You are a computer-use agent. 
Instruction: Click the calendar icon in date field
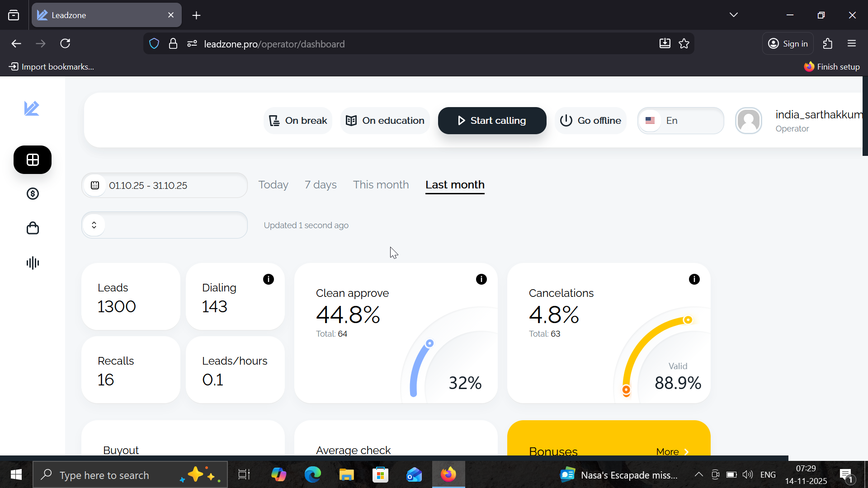[x=95, y=185]
